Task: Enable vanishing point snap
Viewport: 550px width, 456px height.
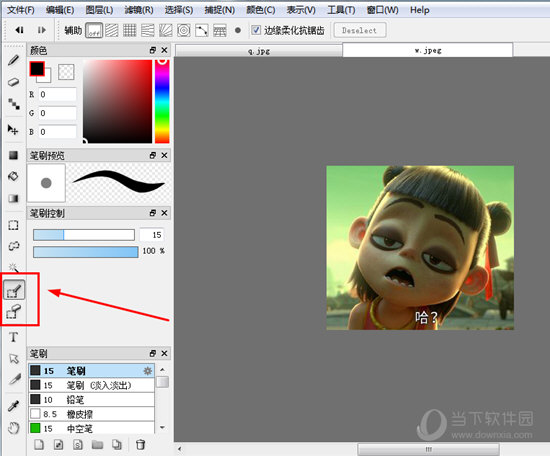Action: point(148,31)
